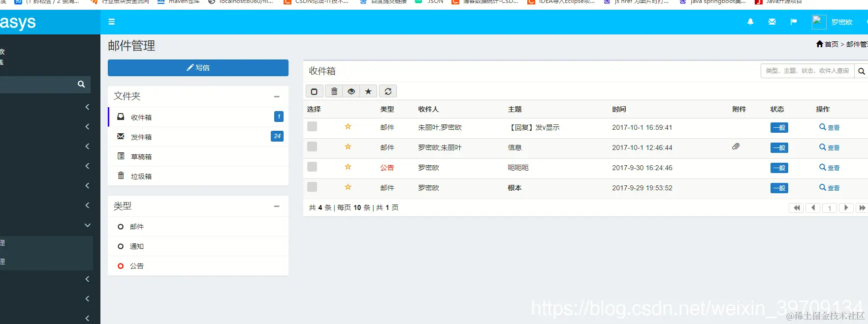Click the page number 1 box
Viewport: 868px width, 324px height.
point(830,208)
